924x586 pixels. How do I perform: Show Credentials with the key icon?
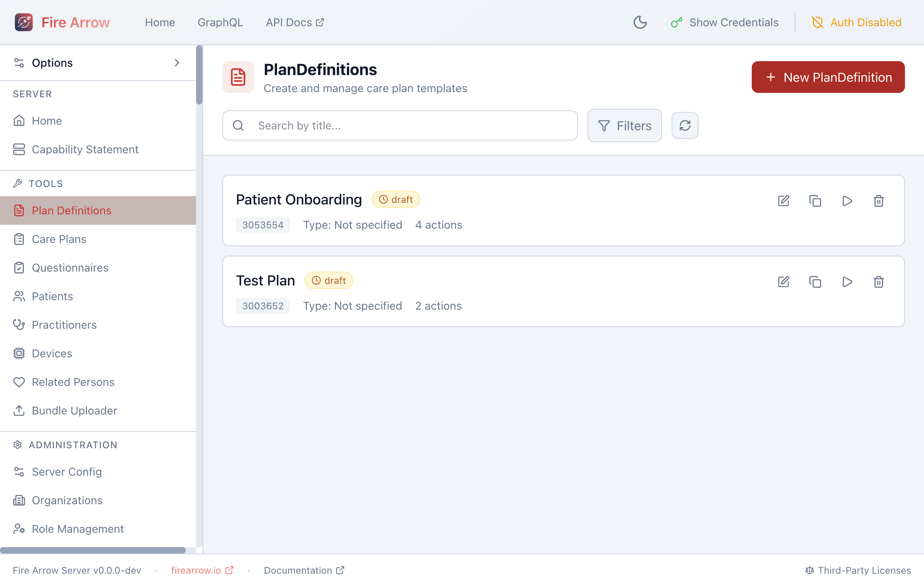[724, 22]
